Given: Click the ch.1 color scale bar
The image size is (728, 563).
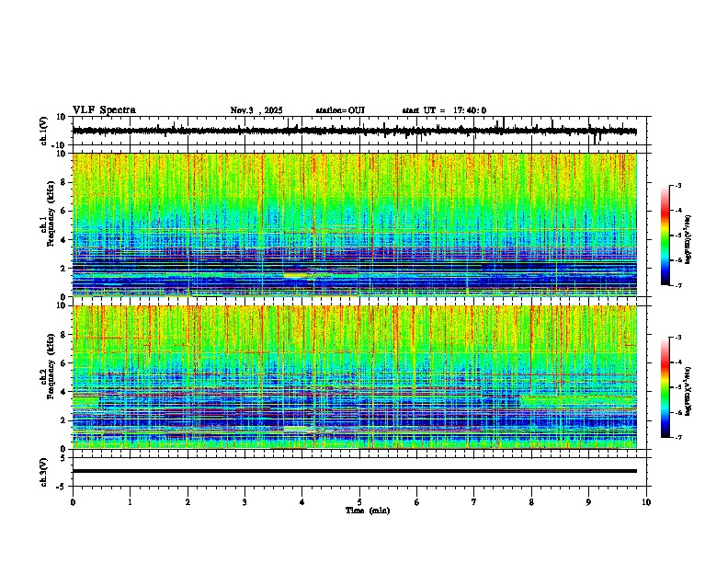Looking at the screenshot, I should [665, 236].
